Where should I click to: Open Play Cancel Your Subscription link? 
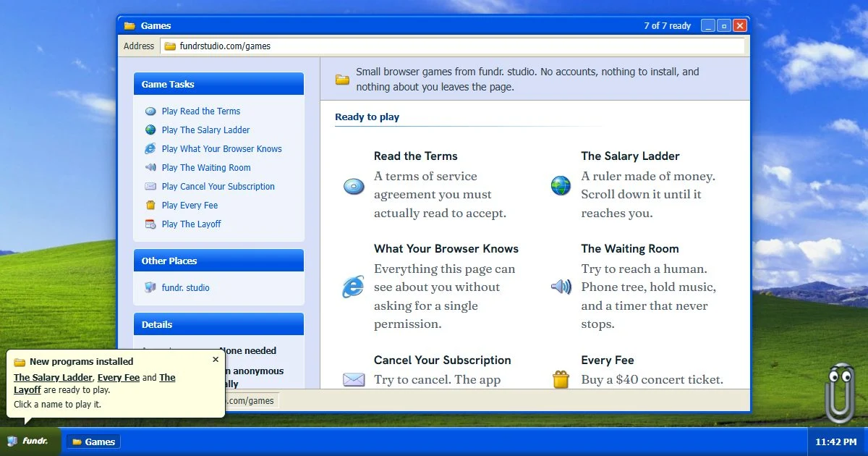(x=218, y=187)
